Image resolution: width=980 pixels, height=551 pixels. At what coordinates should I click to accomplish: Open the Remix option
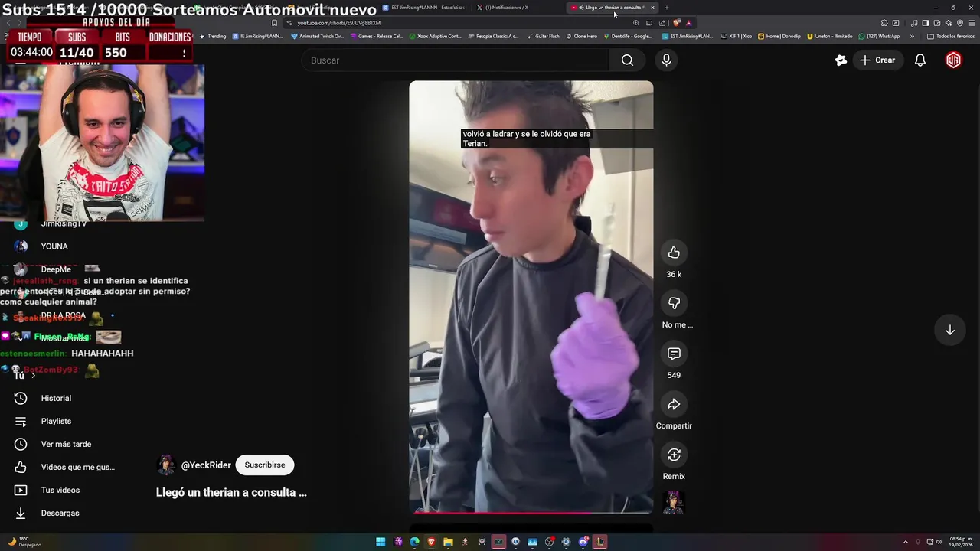pyautogui.click(x=674, y=455)
